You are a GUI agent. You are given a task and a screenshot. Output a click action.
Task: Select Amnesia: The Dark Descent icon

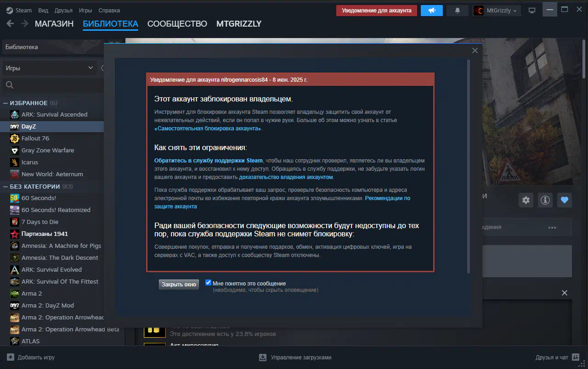click(14, 257)
